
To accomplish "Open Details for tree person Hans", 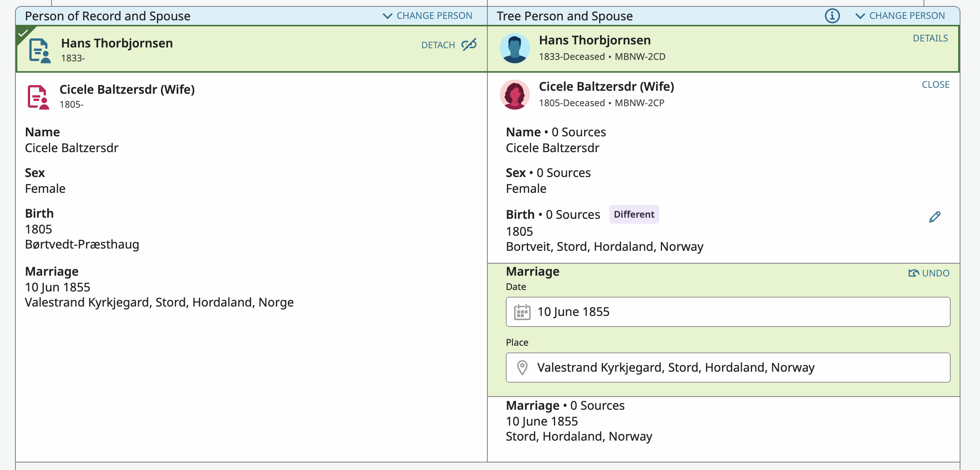I will [x=930, y=38].
